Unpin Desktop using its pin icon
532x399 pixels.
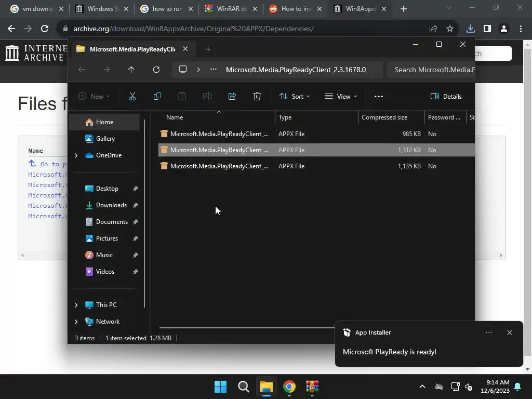[136, 188]
